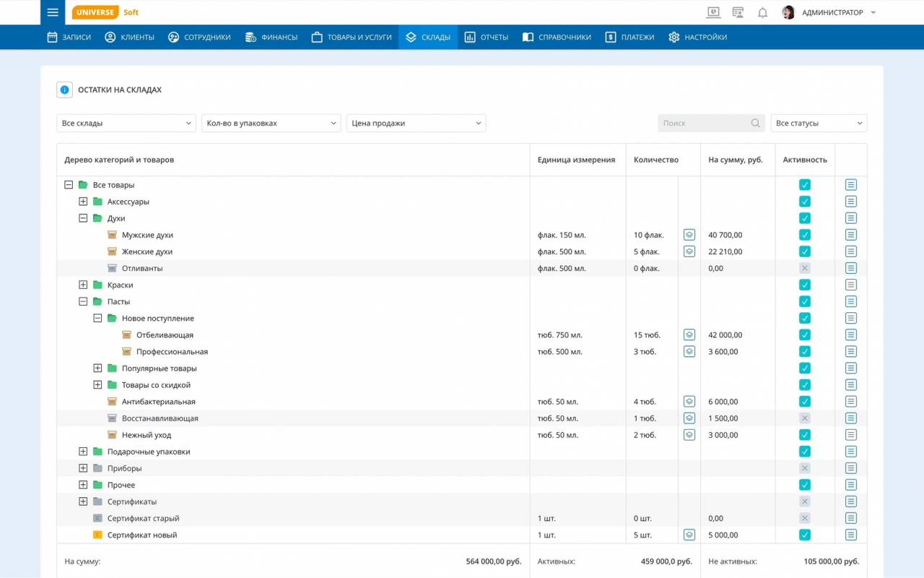
Task: Enable activity for Отливанты
Action: 805,268
